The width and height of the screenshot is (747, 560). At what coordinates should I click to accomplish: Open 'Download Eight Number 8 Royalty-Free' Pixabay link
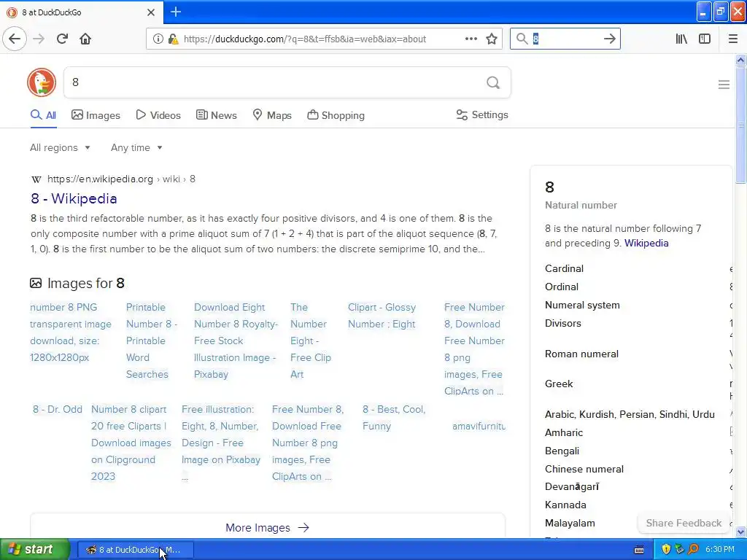pyautogui.click(x=236, y=341)
